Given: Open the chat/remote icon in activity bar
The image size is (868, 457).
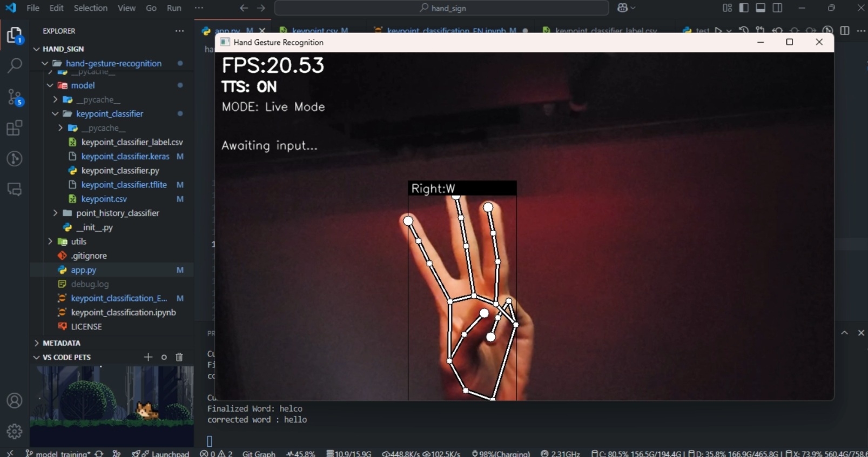Looking at the screenshot, I should [15, 190].
